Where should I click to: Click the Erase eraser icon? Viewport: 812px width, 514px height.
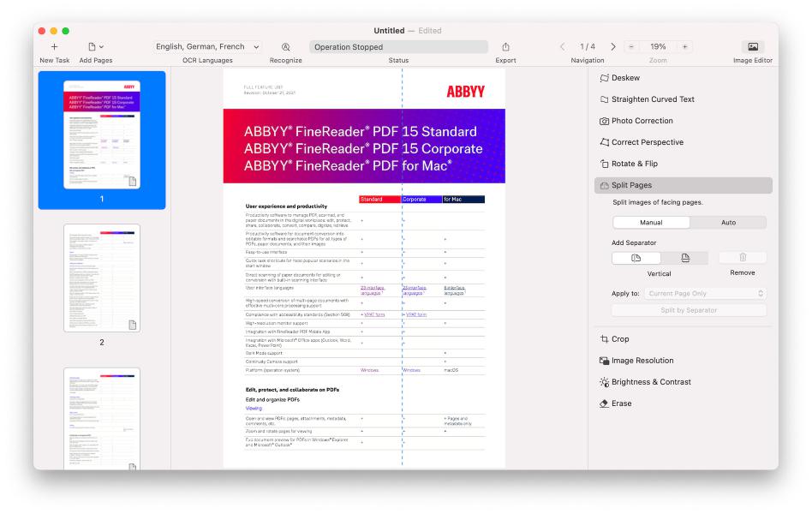coord(604,403)
